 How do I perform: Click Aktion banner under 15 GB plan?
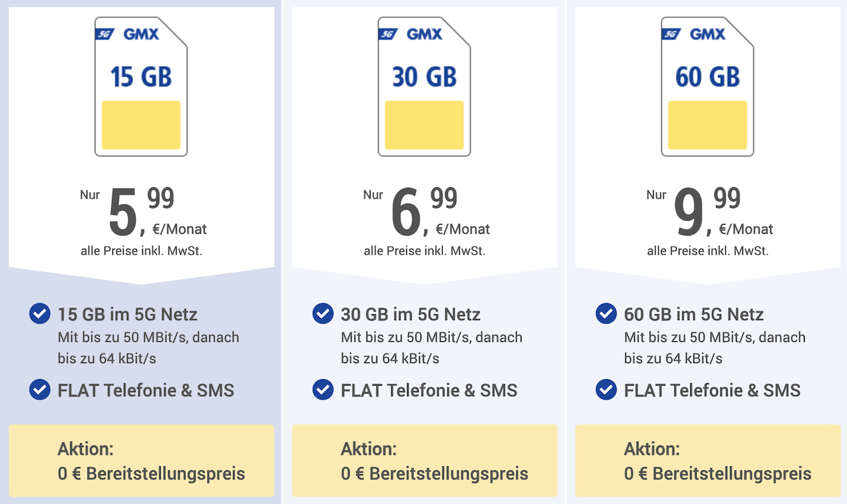pyautogui.click(x=141, y=460)
